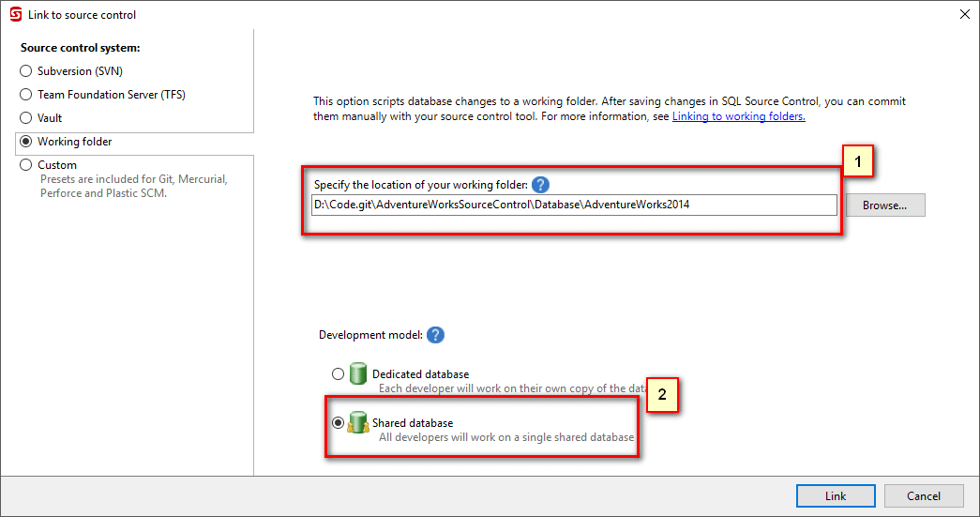Select the Dedicated database development model
Image resolution: width=980 pixels, height=517 pixels.
tap(339, 373)
